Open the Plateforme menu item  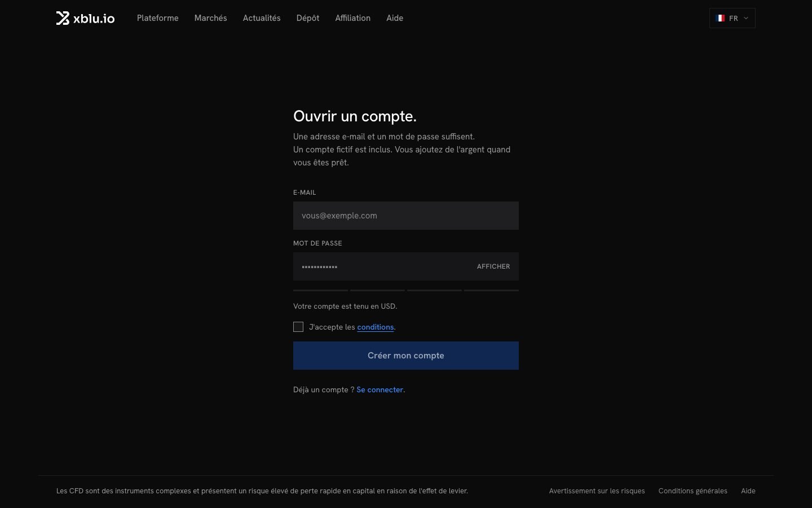[x=158, y=18]
